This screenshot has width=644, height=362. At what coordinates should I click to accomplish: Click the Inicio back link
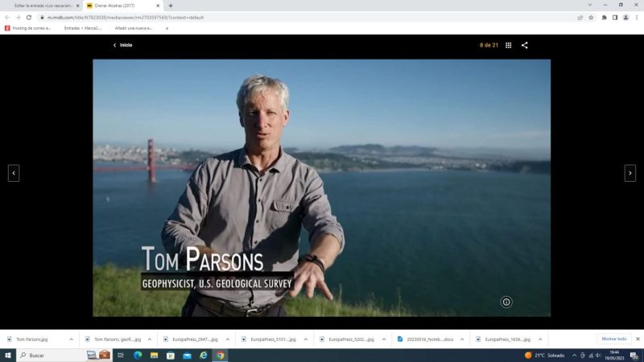pos(122,45)
